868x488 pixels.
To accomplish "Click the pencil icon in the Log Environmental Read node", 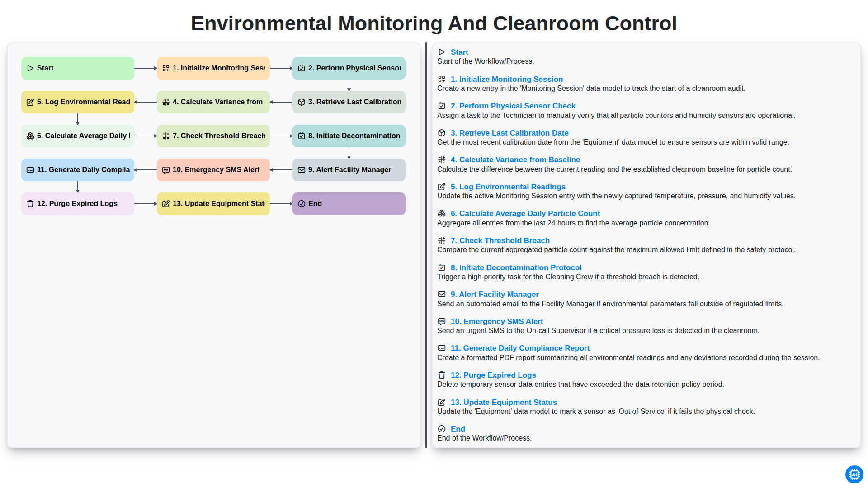I will pyautogui.click(x=30, y=102).
